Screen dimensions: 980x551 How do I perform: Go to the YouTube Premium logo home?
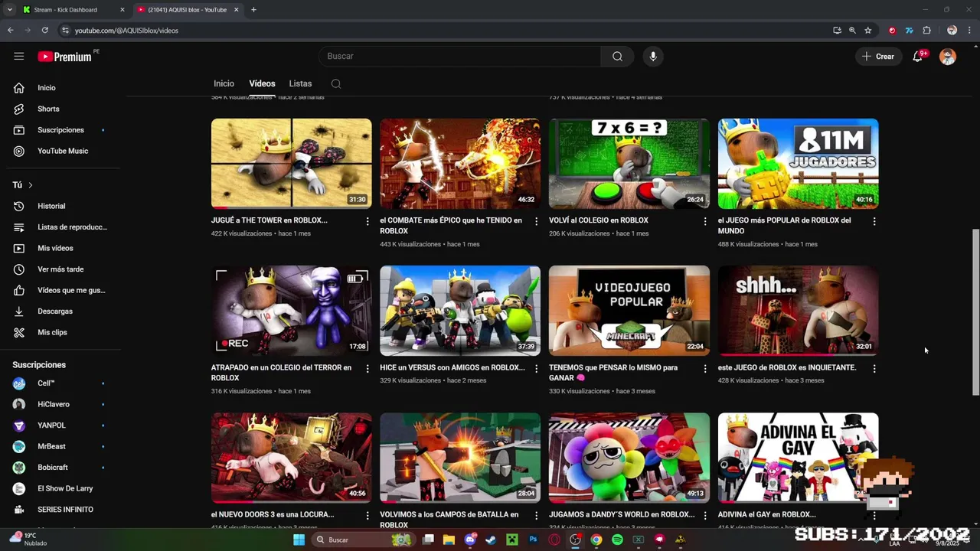[65, 56]
